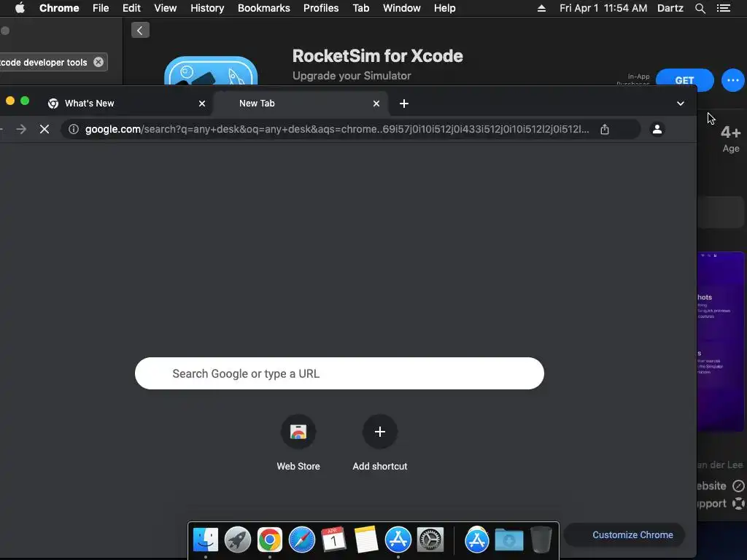747x560 pixels.
Task: Click GET for RocketSim in App Store
Action: 684,80
